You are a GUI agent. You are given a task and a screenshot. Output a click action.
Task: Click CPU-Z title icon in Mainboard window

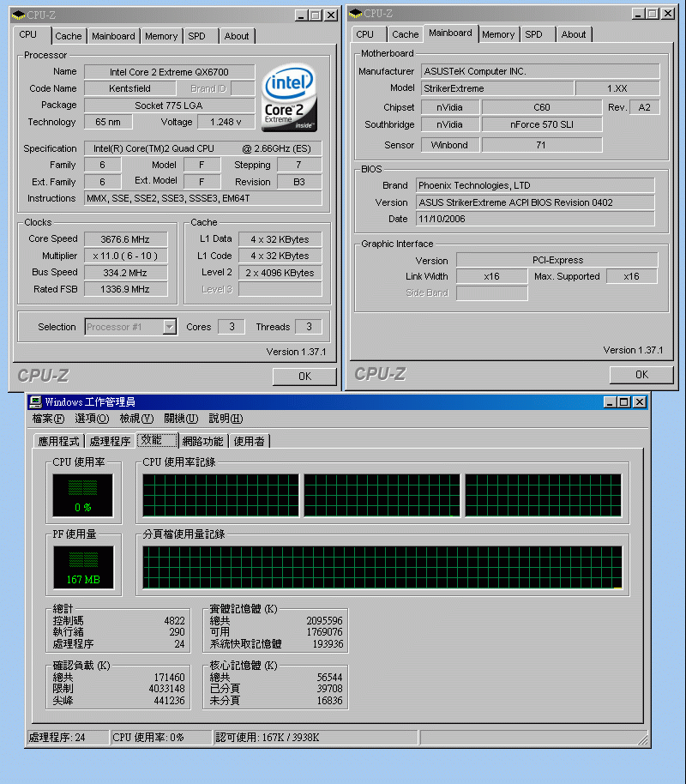(356, 14)
